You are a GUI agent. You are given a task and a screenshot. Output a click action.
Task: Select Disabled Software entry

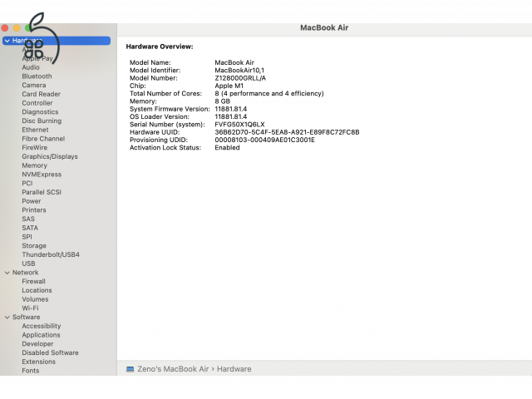click(x=50, y=352)
